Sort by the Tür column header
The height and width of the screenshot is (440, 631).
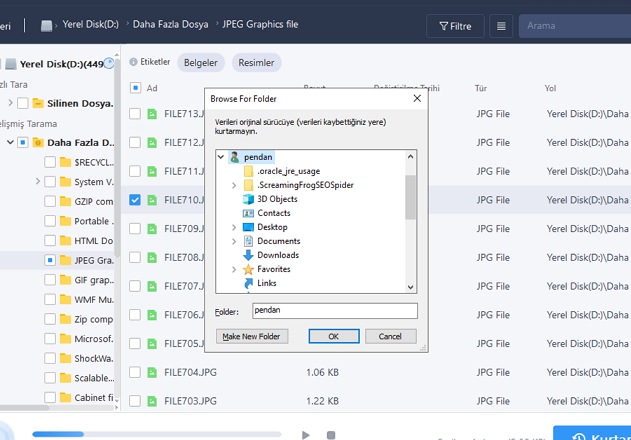point(481,88)
